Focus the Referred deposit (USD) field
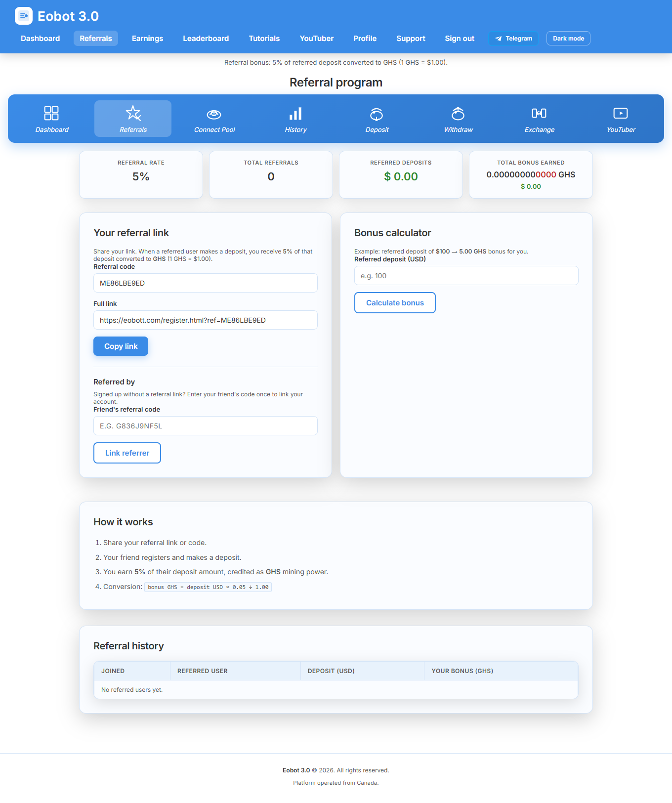Screen dimensions: 672x803 (466, 276)
